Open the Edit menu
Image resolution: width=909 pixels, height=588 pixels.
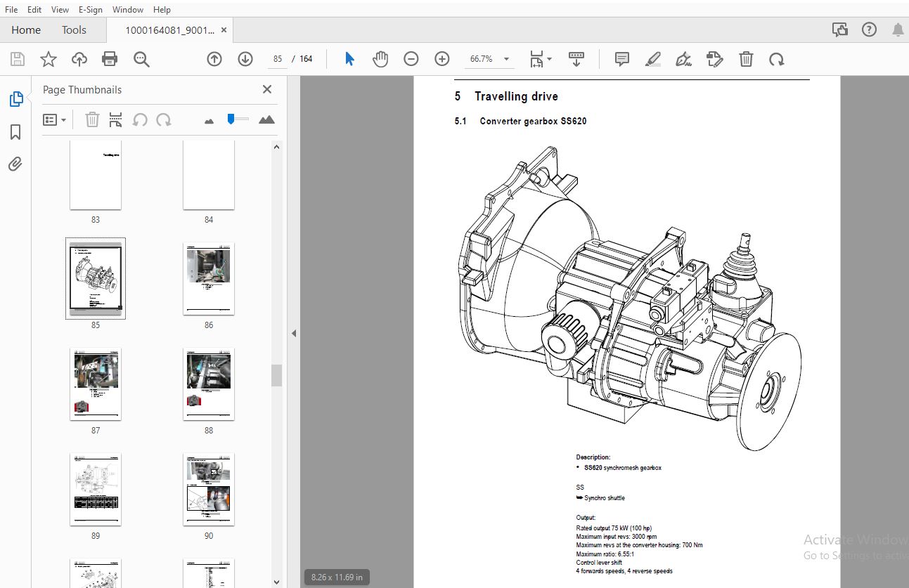click(x=34, y=10)
